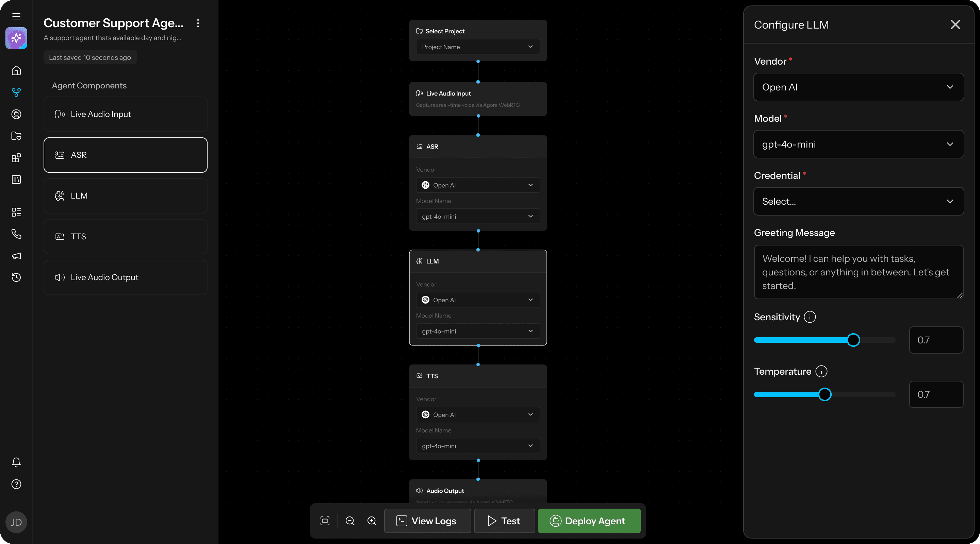
Task: Click the fit-to-screen icon in toolbar
Action: pyautogui.click(x=325, y=521)
